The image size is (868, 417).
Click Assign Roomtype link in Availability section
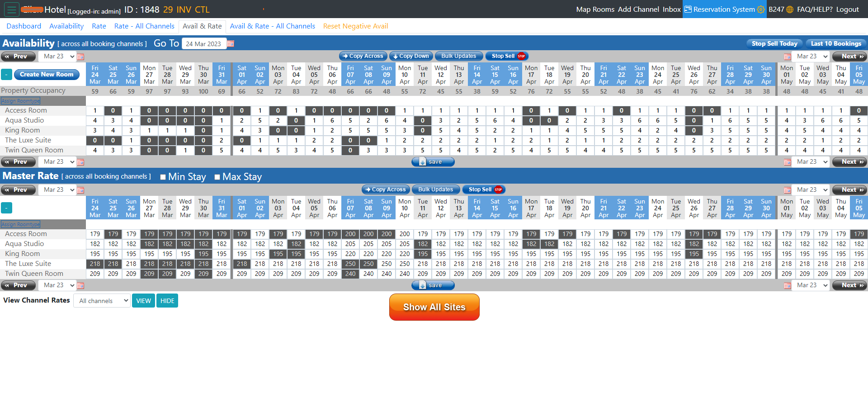[x=20, y=101]
